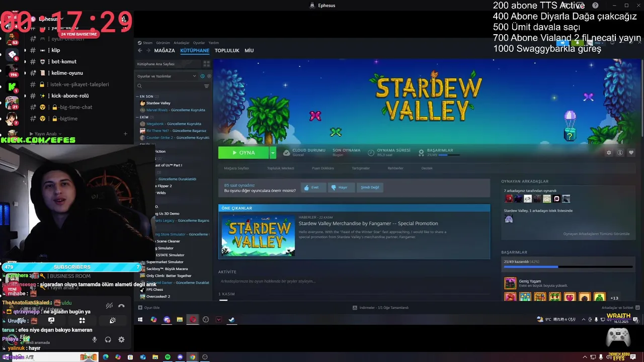Open Destek link
This screenshot has width=644, height=362.
[x=427, y=168]
